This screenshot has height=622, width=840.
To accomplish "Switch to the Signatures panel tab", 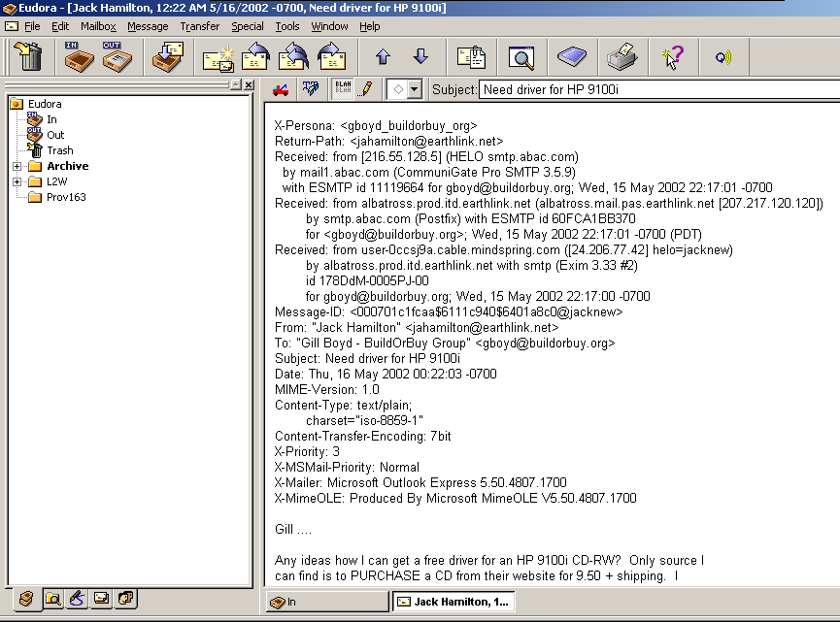I will pyautogui.click(x=77, y=598).
